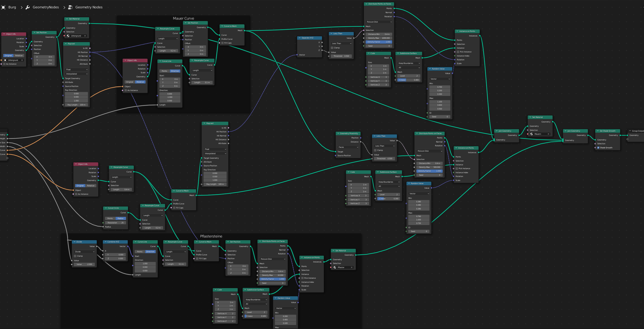This screenshot has height=329, width=644.
Task: Adjust the Crease slider set to 0.400
Action: coord(408,80)
